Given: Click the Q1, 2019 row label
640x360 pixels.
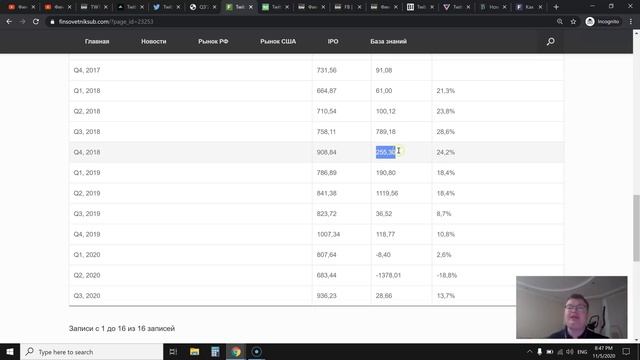Looking at the screenshot, I should click(87, 173).
